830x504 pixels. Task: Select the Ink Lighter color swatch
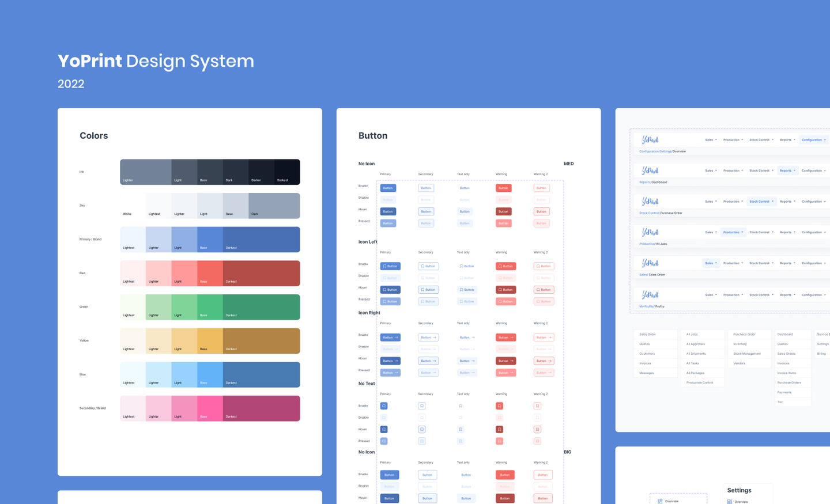pyautogui.click(x=146, y=172)
